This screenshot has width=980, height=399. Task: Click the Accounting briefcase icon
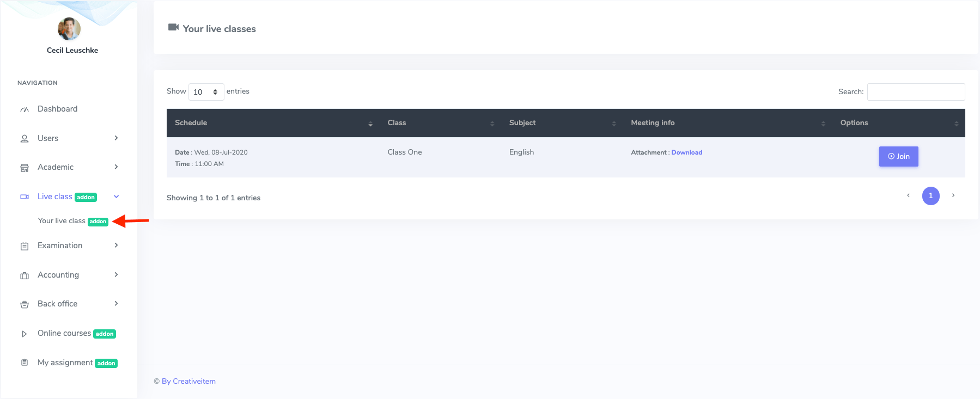coord(25,275)
